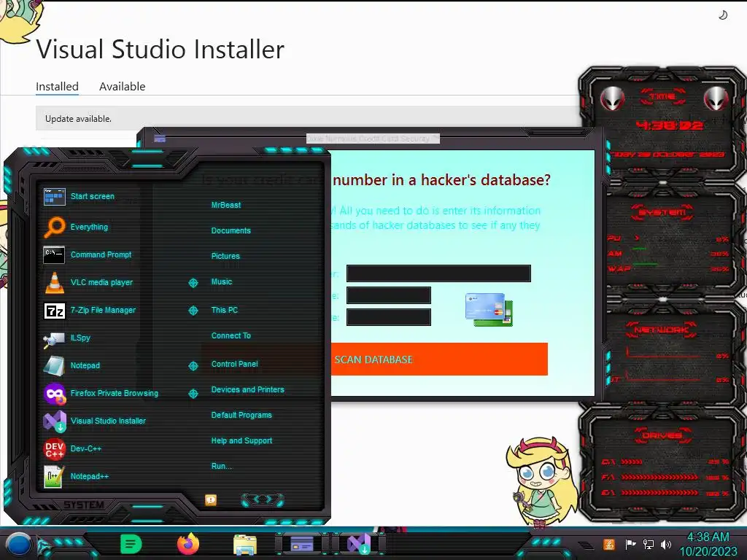Open Default Programs entry

click(x=241, y=415)
